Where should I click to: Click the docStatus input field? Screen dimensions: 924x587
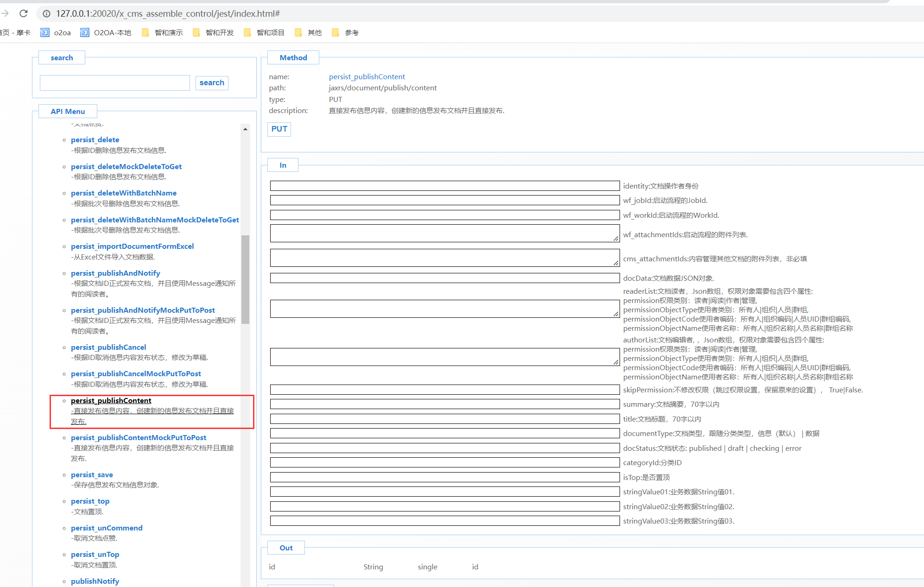444,448
